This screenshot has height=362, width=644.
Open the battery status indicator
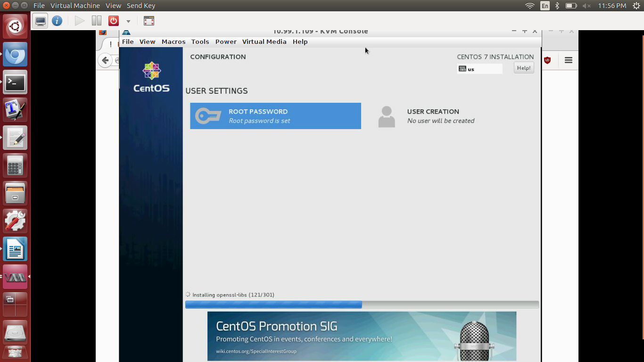571,6
